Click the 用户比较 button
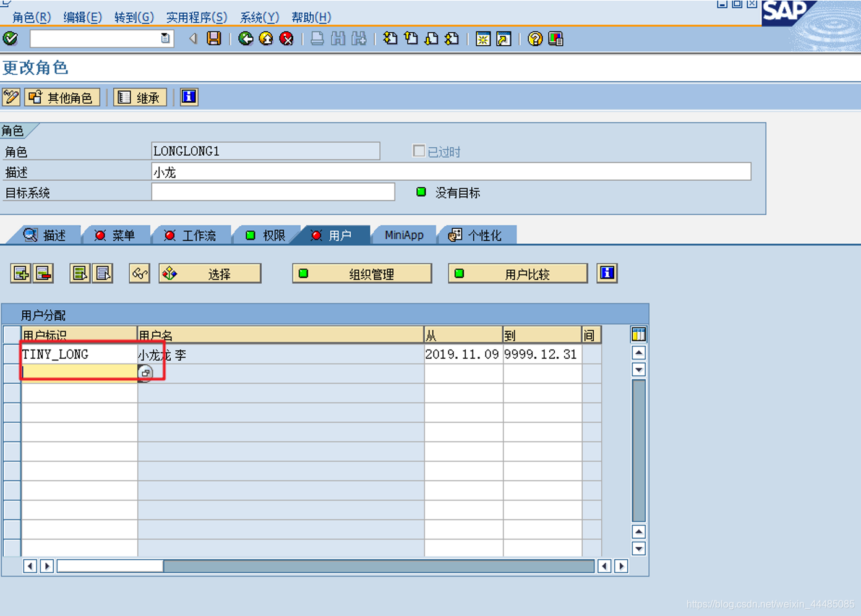Image resolution: width=861 pixels, height=616 pixels. 518,273
